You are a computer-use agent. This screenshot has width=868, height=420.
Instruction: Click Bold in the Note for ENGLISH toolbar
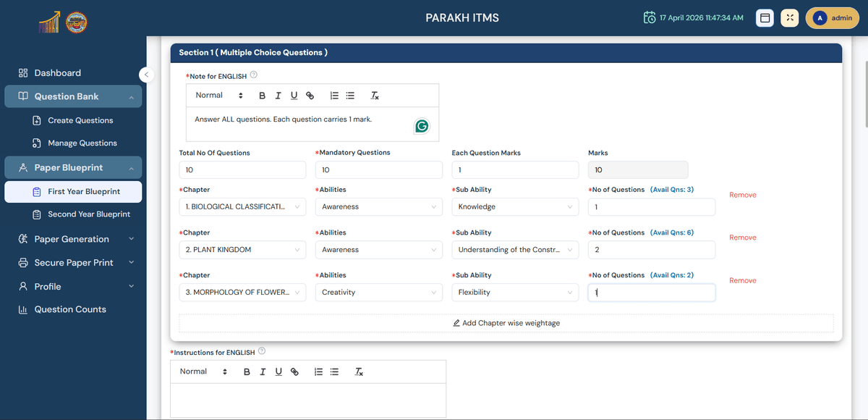(x=262, y=96)
